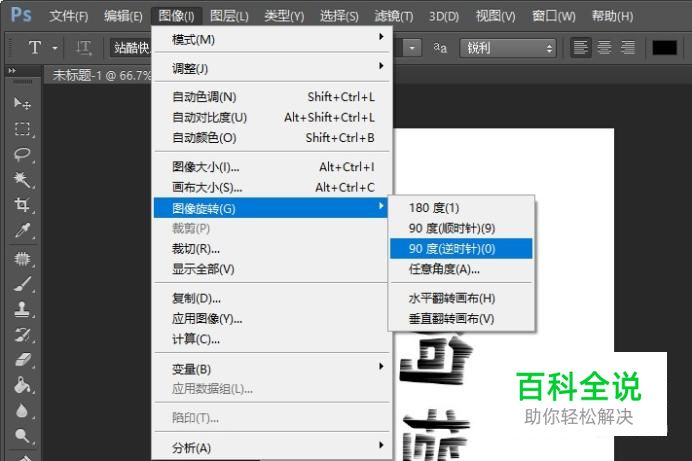Select the Brush tool

[x=22, y=284]
